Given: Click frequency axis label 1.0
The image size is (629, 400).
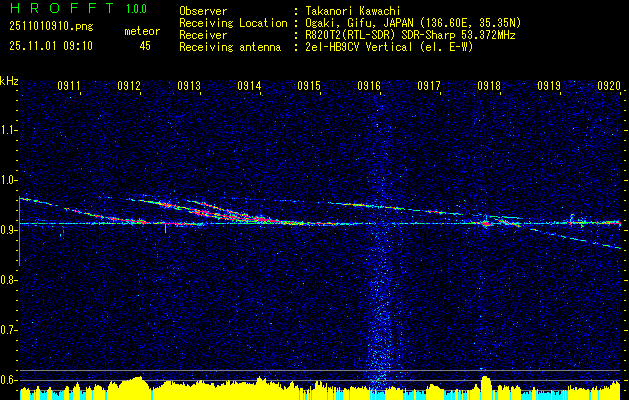Looking at the screenshot, I should pos(8,180).
